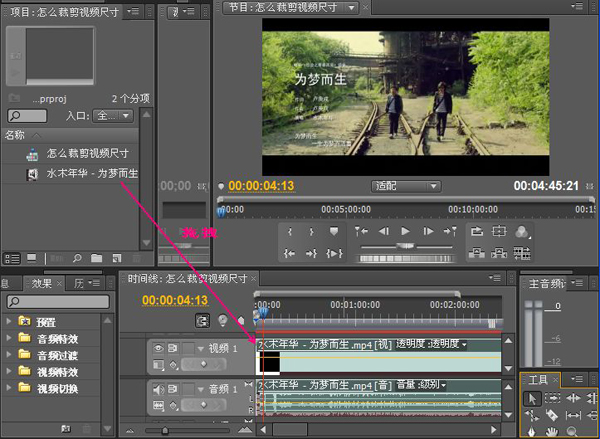The image size is (600, 439).
Task: Step forward one frame
Action: tap(428, 231)
